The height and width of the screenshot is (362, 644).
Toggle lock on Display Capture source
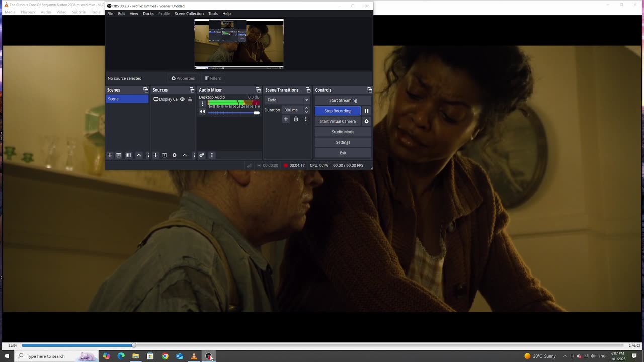[x=190, y=99]
